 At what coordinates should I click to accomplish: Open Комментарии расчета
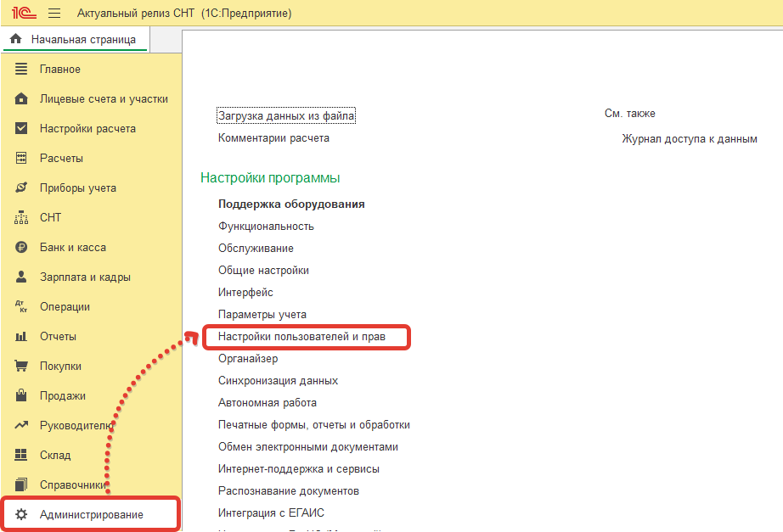(x=273, y=137)
